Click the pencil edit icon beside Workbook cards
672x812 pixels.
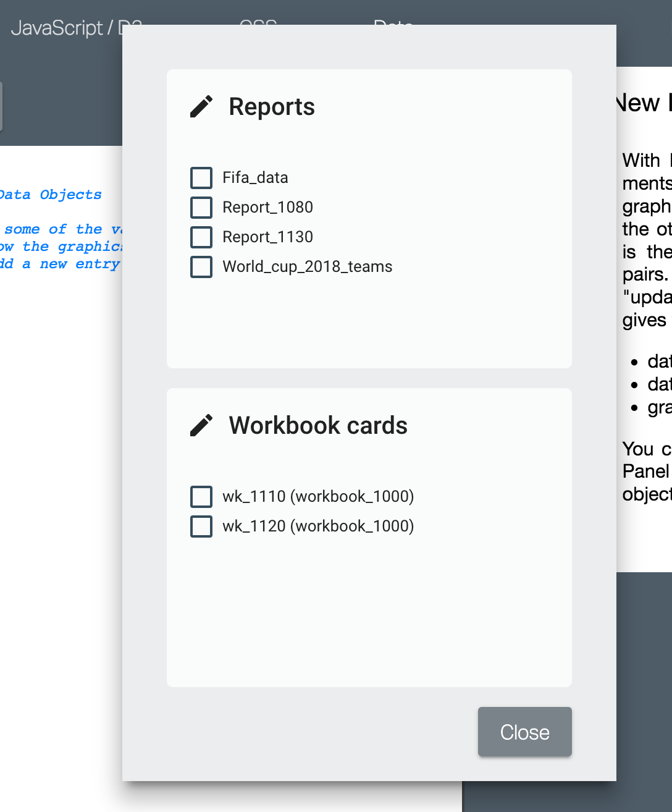201,425
